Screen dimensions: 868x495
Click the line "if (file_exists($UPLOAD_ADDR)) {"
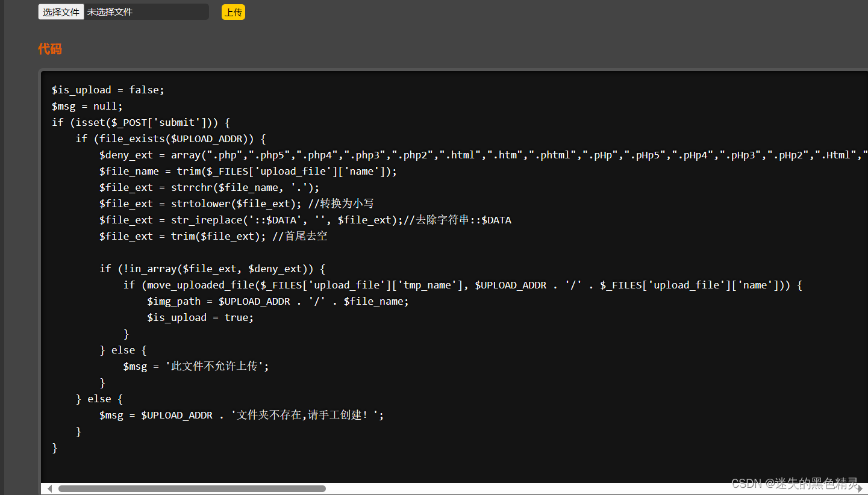(x=170, y=139)
